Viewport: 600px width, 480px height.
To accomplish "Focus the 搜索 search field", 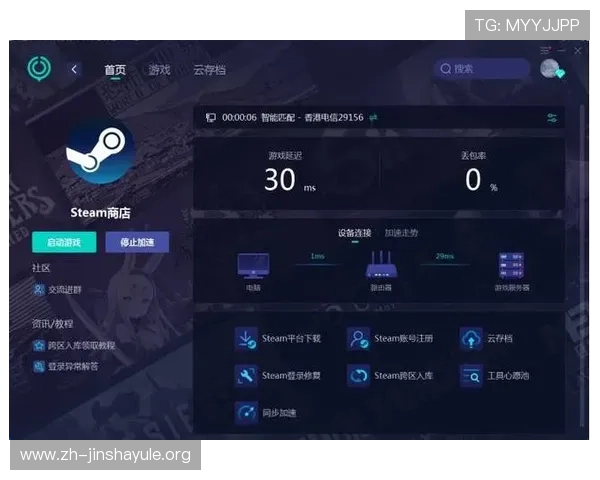I will coord(482,69).
